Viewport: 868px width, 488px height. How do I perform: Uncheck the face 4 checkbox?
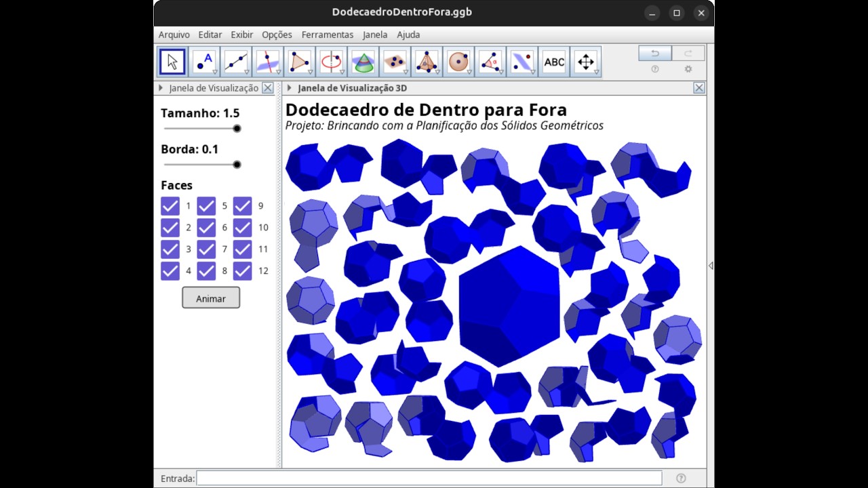[x=170, y=271]
